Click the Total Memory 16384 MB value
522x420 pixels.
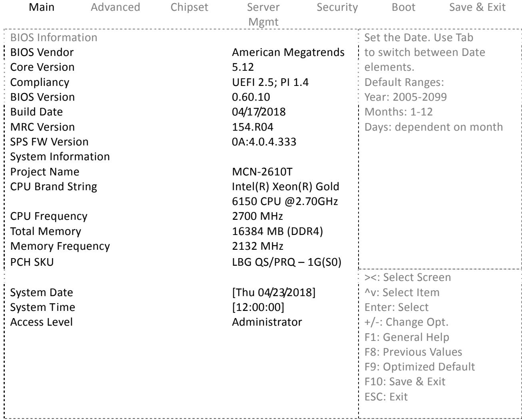click(x=273, y=231)
